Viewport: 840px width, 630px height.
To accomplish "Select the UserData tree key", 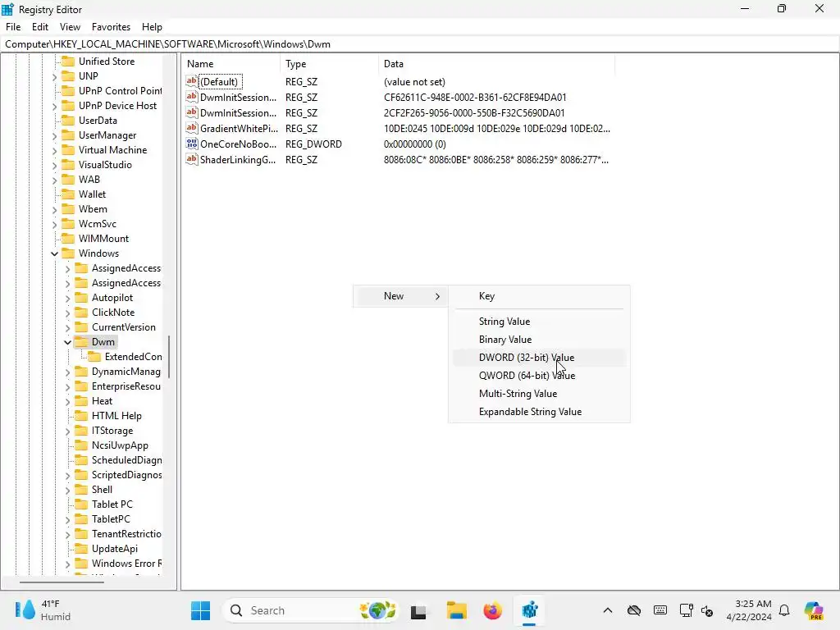I will pos(98,121).
